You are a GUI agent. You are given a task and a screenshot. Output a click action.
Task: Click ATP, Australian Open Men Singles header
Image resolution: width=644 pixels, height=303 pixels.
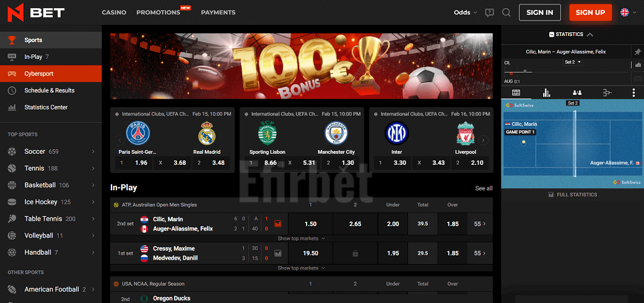pos(159,204)
